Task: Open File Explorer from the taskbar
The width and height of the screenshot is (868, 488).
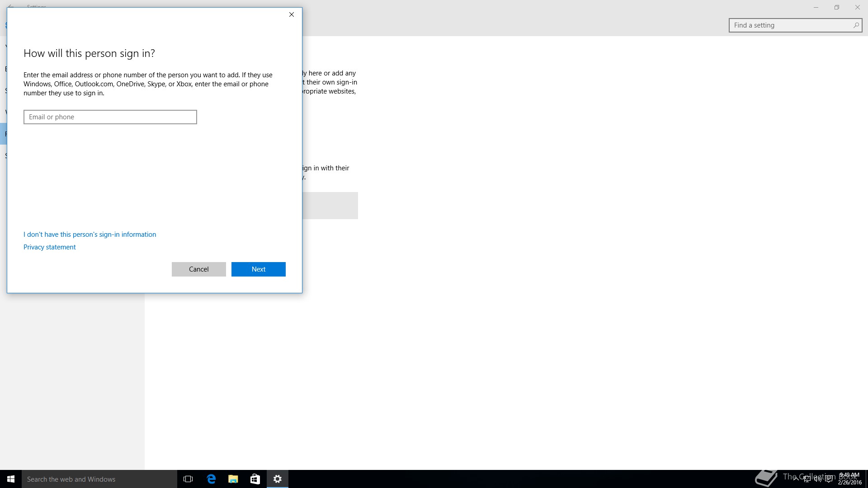Action: pos(233,479)
